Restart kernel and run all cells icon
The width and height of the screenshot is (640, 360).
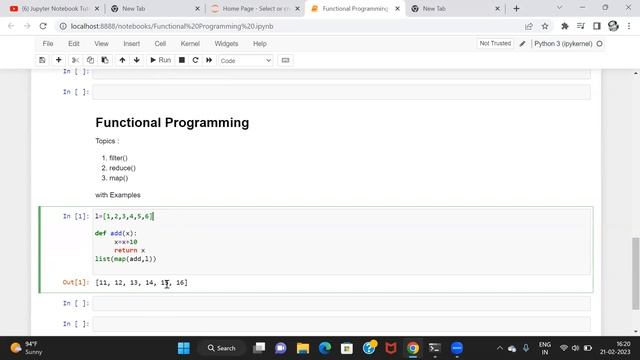coord(209,60)
